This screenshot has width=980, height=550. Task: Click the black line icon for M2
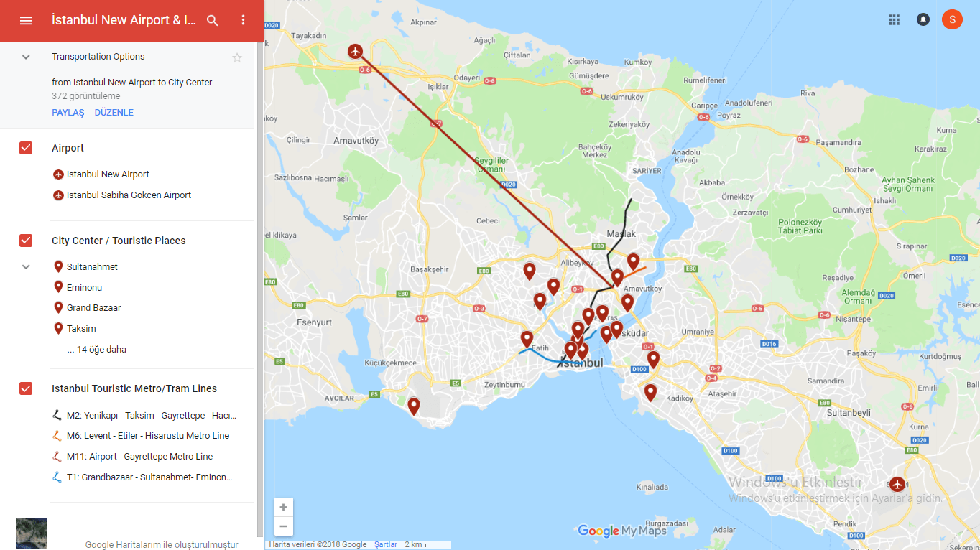click(58, 415)
